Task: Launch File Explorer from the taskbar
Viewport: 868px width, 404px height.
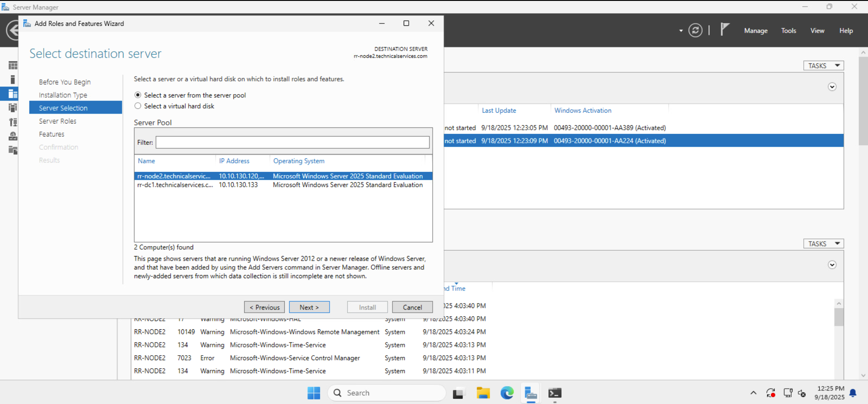Action: pos(483,393)
